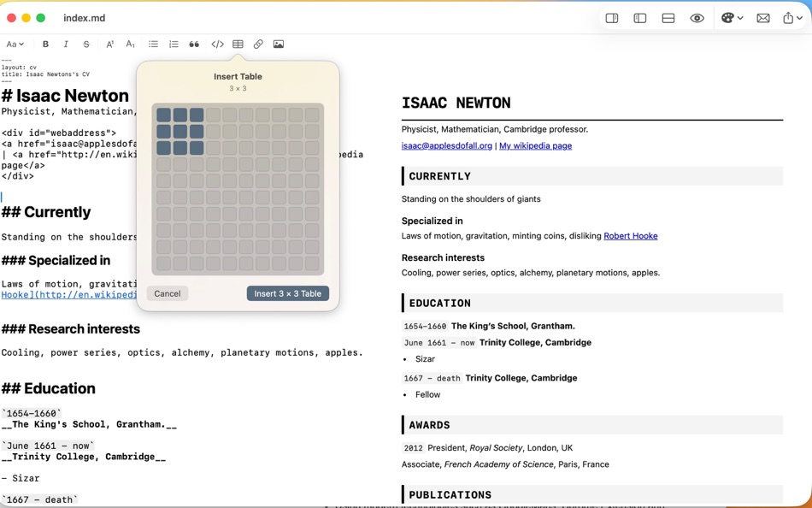Insert a numbered list

click(x=174, y=44)
